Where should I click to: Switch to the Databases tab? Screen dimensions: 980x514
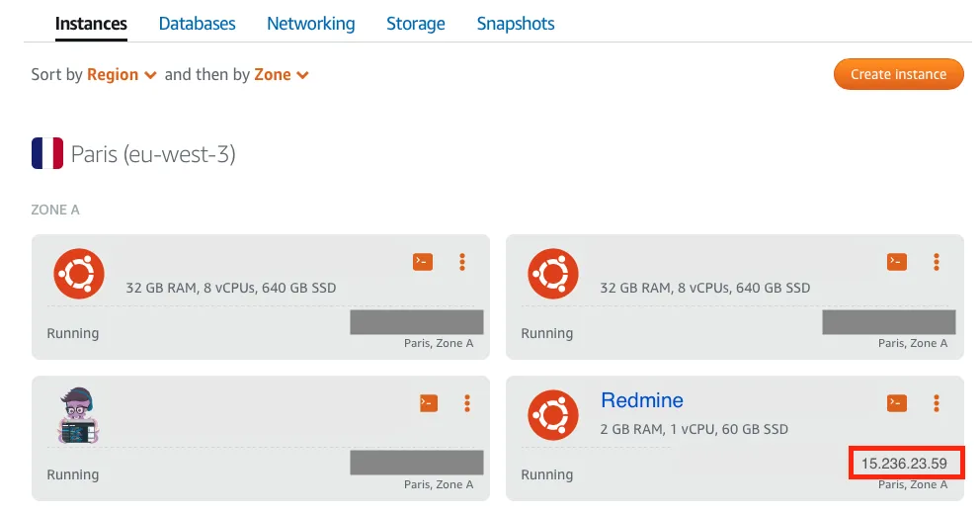click(x=198, y=24)
